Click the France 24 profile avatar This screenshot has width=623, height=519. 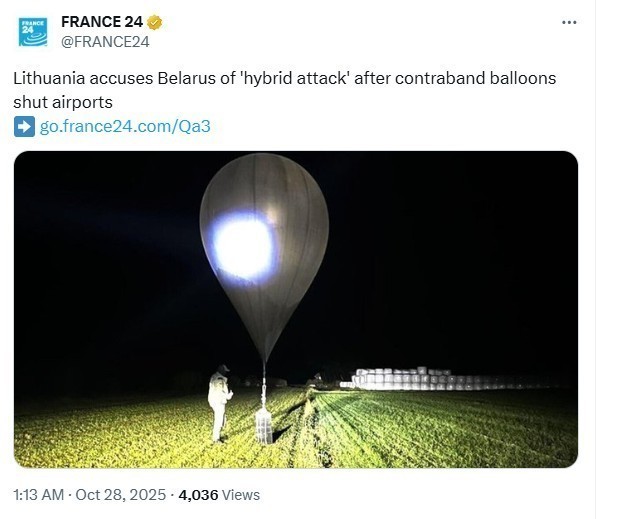[x=33, y=31]
